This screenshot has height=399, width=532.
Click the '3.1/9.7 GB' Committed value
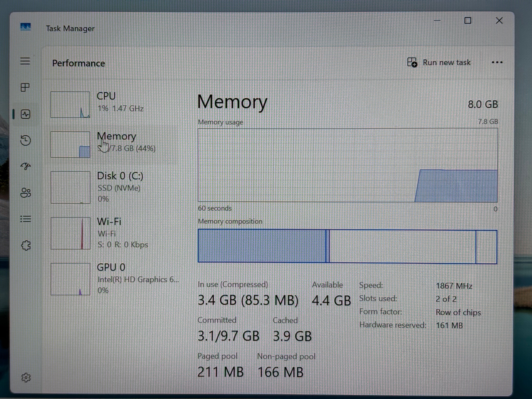(x=228, y=336)
